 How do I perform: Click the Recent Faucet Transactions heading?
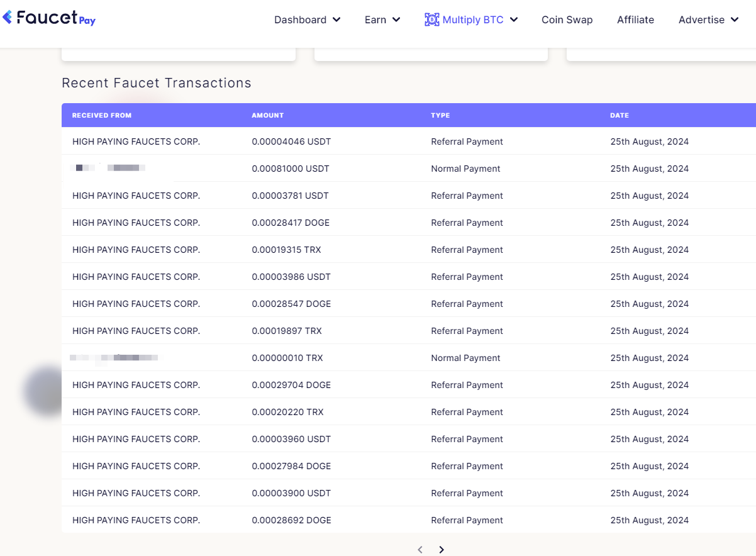(157, 83)
